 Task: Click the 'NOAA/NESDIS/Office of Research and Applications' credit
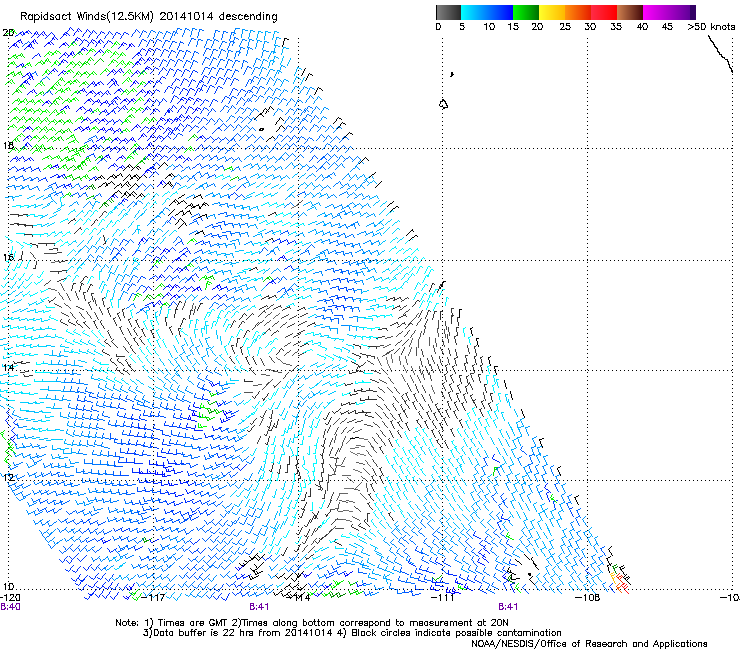point(589,644)
